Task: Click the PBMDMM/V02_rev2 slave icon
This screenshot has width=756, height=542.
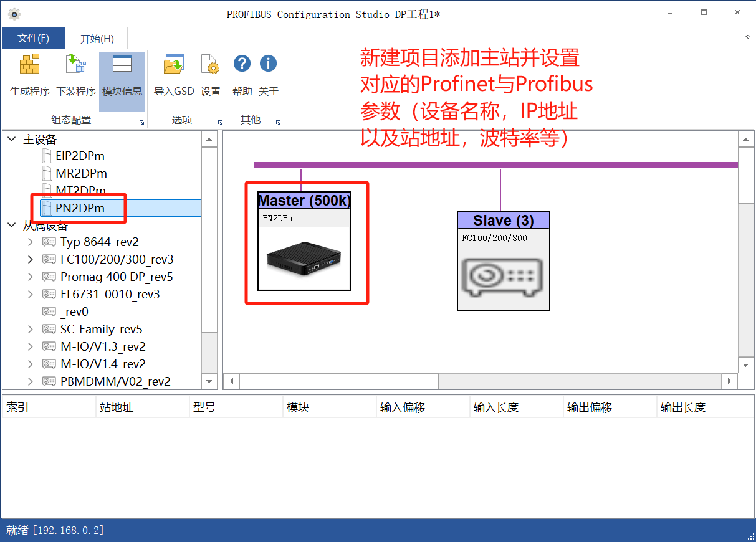Action: (49, 381)
